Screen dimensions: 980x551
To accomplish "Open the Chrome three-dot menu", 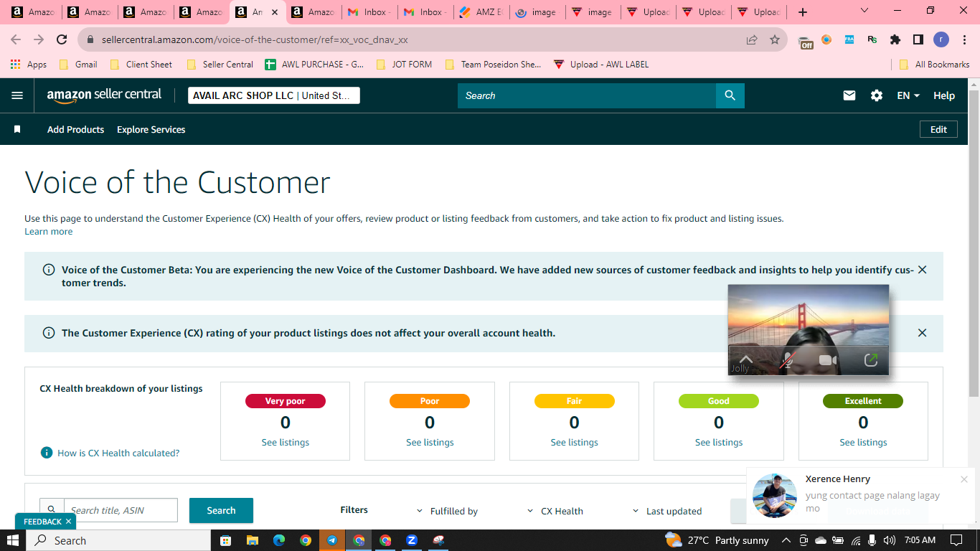I will coord(963,40).
